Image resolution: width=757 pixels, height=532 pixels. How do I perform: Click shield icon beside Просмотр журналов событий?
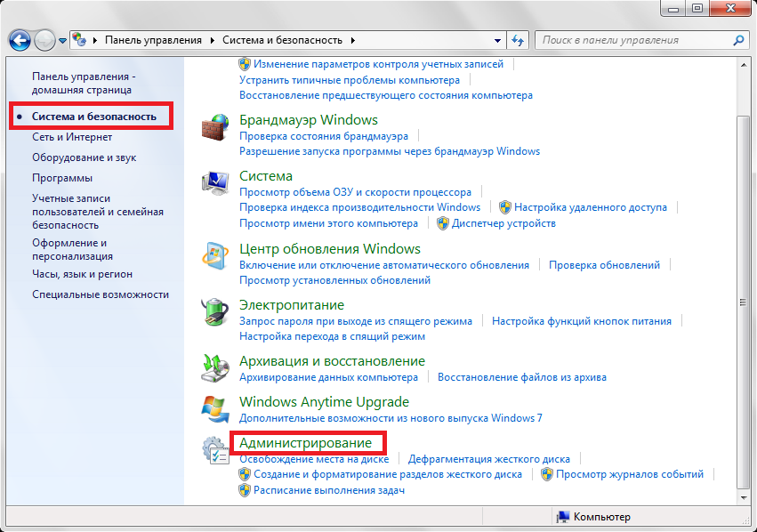pyautogui.click(x=546, y=474)
